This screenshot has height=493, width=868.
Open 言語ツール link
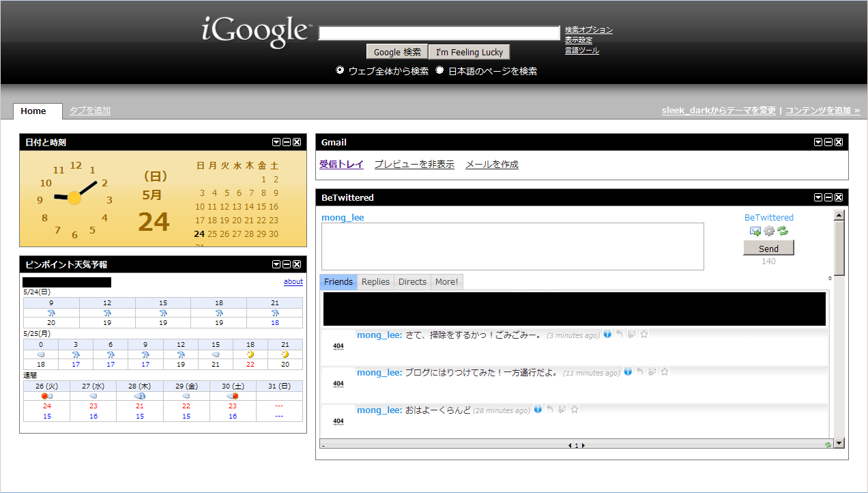coord(582,51)
